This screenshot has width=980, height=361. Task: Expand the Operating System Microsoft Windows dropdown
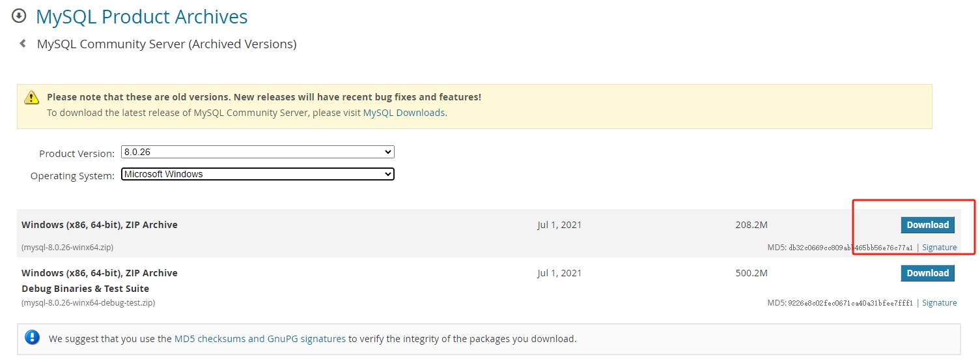(258, 174)
